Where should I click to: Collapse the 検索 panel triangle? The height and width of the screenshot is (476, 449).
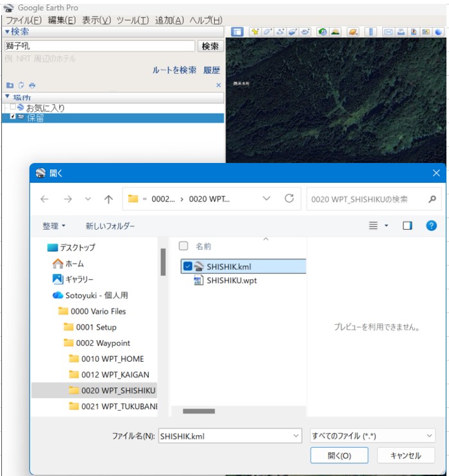pos(7,31)
